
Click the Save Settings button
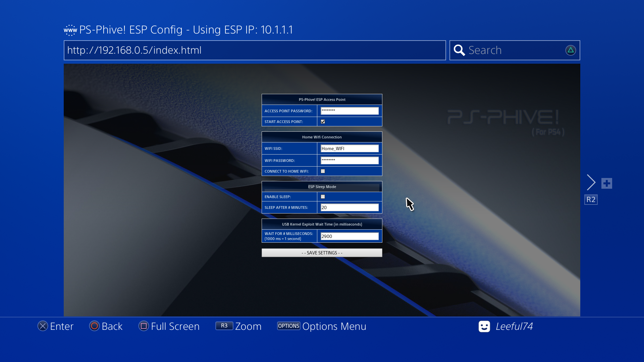[x=322, y=253]
